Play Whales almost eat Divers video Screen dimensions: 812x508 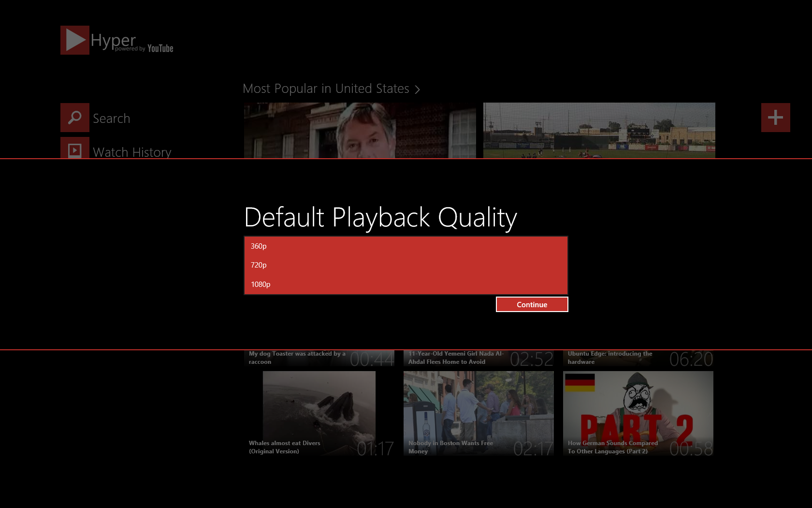tap(319, 413)
